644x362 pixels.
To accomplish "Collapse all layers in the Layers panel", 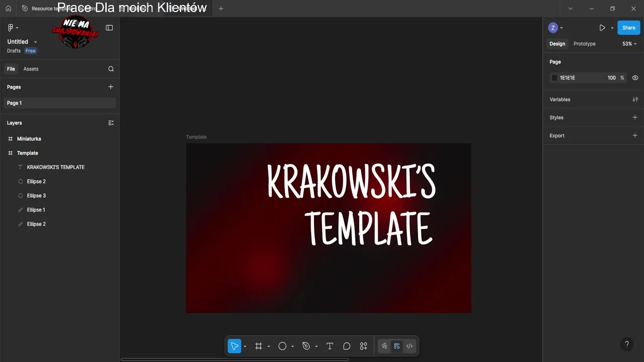I will 111,123.
